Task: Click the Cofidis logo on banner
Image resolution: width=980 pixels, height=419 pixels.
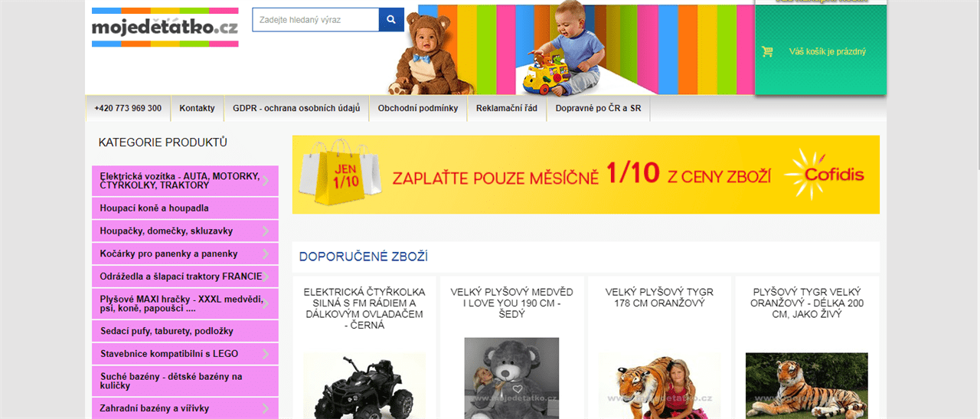Action: pyautogui.click(x=826, y=175)
